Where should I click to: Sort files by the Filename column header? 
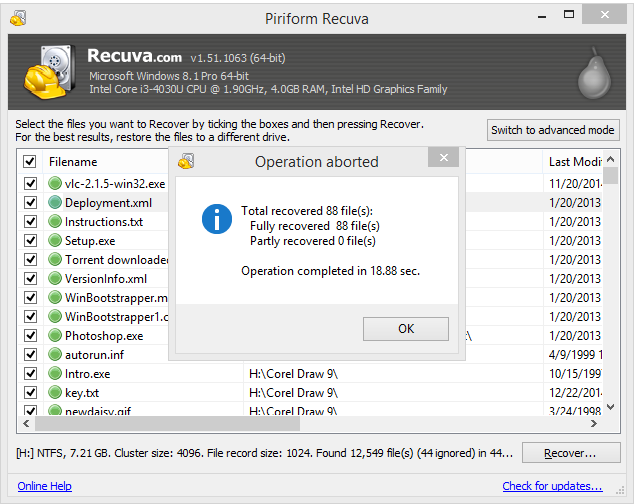[74, 162]
